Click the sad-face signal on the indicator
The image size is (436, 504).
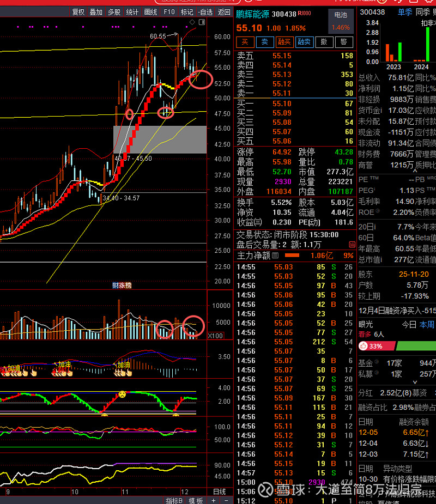122,394
